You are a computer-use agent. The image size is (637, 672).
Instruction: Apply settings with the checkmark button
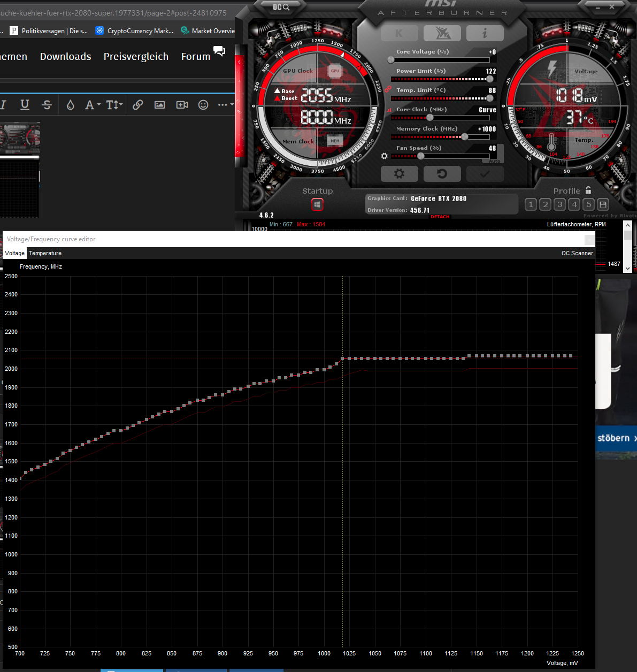(x=485, y=174)
